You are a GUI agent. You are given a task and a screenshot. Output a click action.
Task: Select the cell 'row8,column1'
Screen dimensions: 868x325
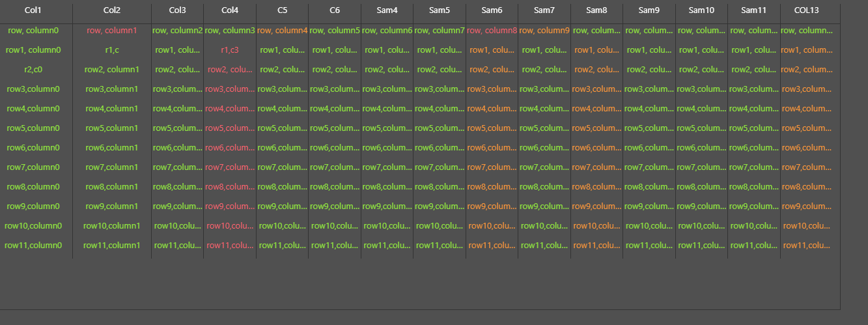coord(112,187)
